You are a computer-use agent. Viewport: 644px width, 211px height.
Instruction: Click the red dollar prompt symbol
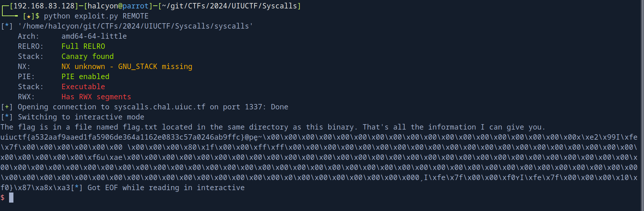[x=3, y=198]
